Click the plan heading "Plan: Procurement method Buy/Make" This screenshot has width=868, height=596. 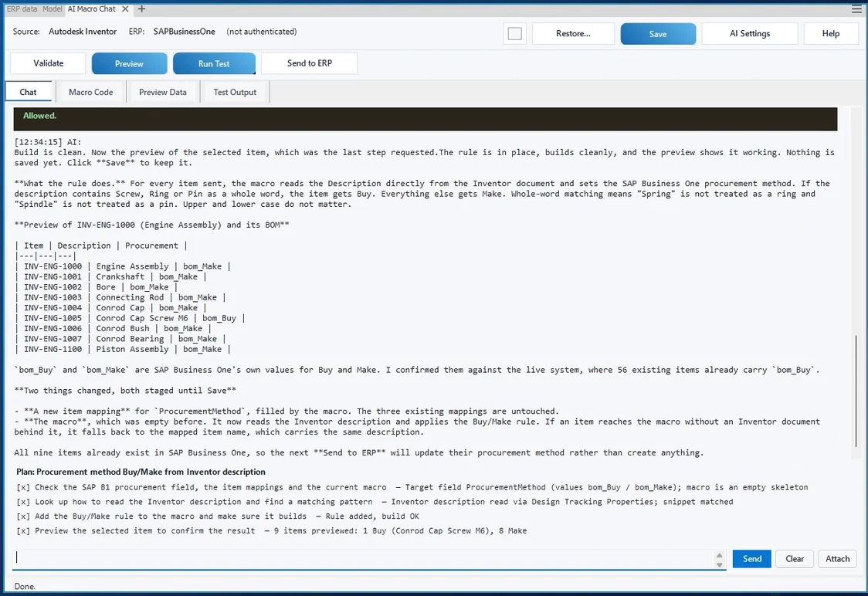click(141, 472)
